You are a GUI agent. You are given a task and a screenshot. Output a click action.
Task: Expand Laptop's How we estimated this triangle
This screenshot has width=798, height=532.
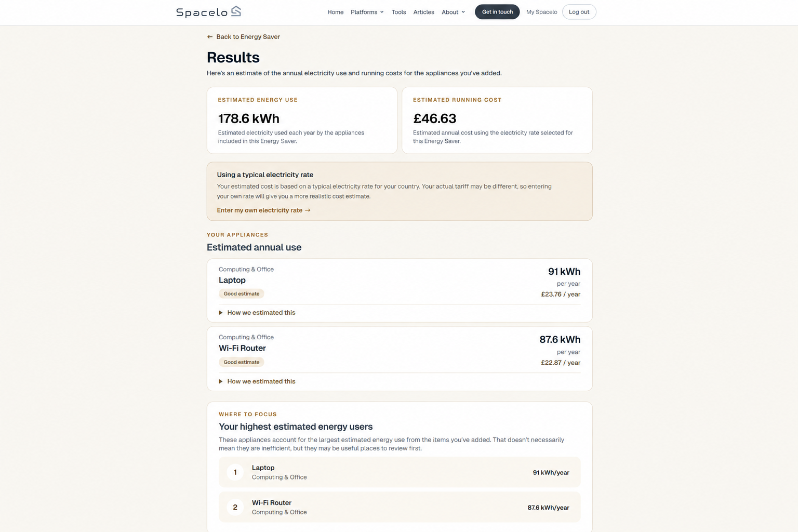pos(221,313)
